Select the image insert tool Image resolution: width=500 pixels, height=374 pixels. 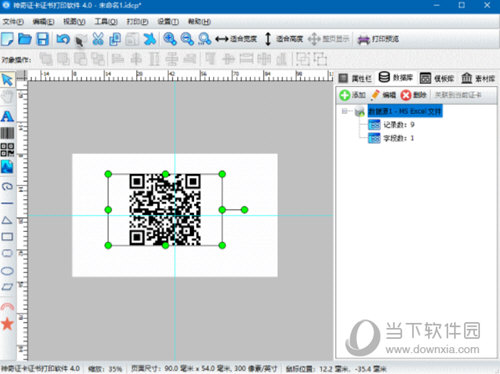pyautogui.click(x=7, y=167)
